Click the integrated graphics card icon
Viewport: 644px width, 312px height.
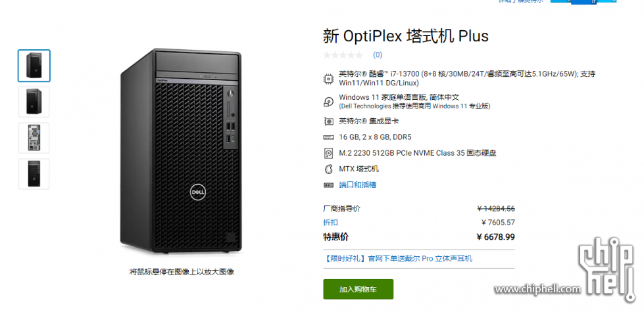[328, 122]
